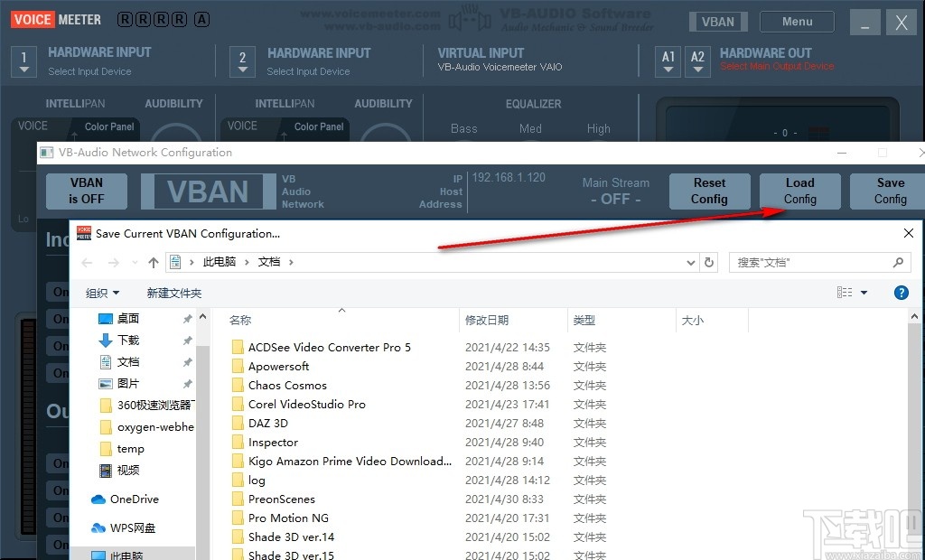
Task: Open the 组织 (Organize) dropdown menu
Action: (103, 293)
